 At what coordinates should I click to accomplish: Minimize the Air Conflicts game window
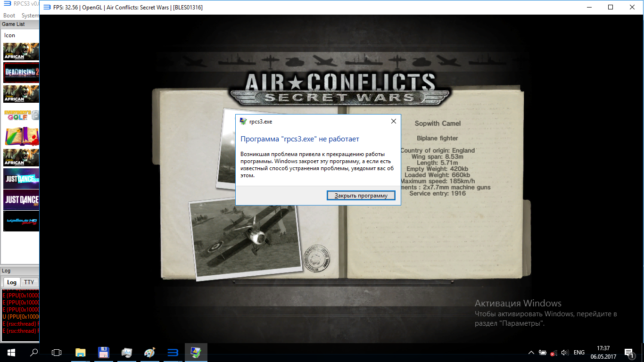coord(589,7)
